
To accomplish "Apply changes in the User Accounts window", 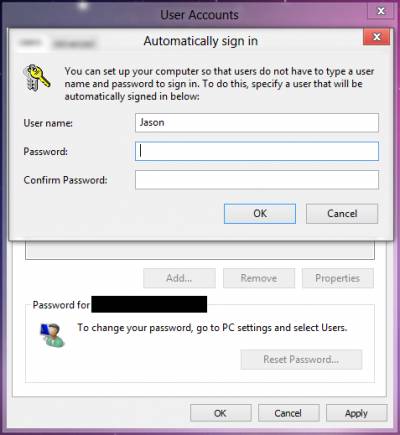I will tap(357, 413).
